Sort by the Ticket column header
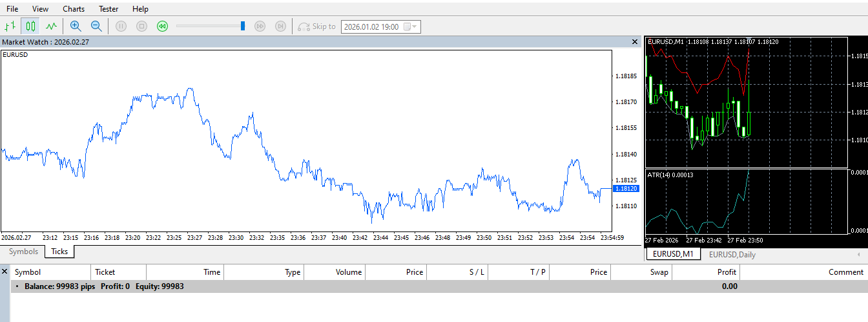The height and width of the screenshot is (322, 868). (x=118, y=272)
